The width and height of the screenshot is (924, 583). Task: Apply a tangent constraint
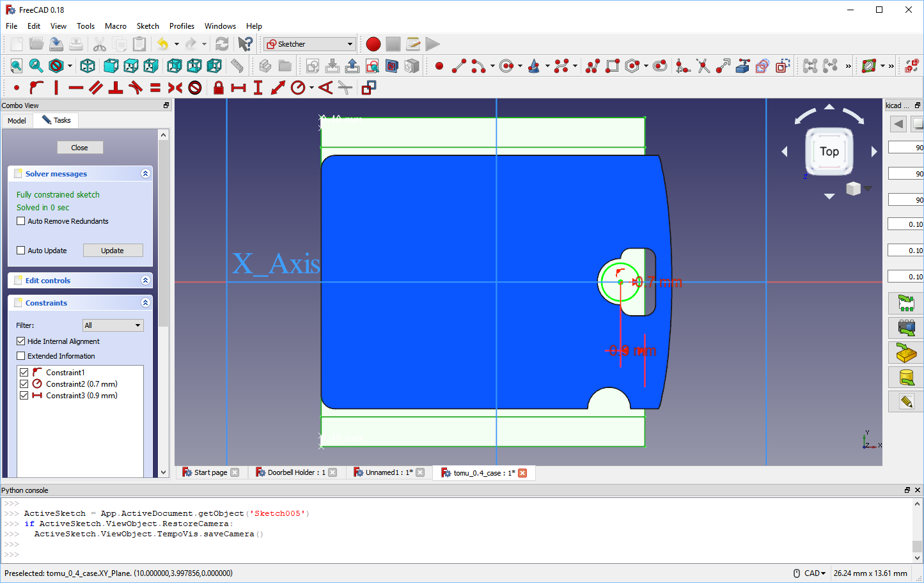pos(137,88)
